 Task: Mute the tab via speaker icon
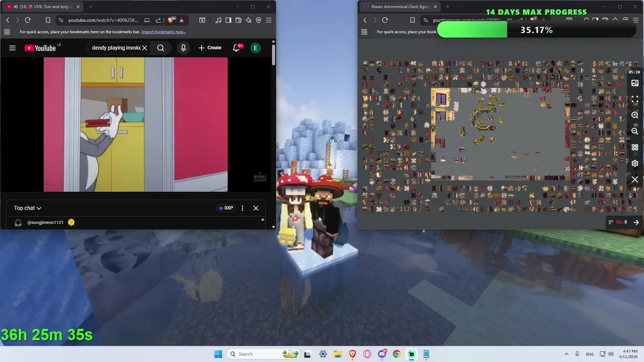[15, 7]
